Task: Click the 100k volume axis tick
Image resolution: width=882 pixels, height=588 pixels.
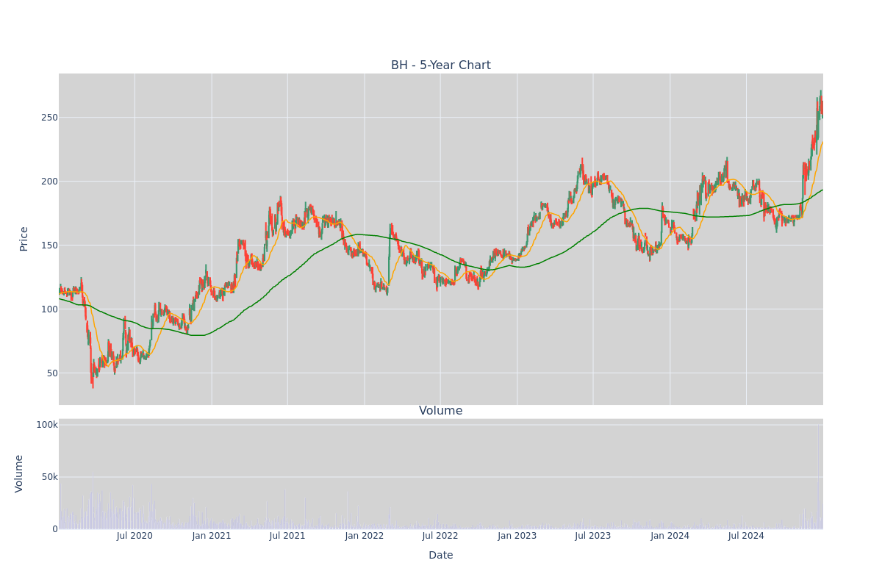Action: point(47,425)
